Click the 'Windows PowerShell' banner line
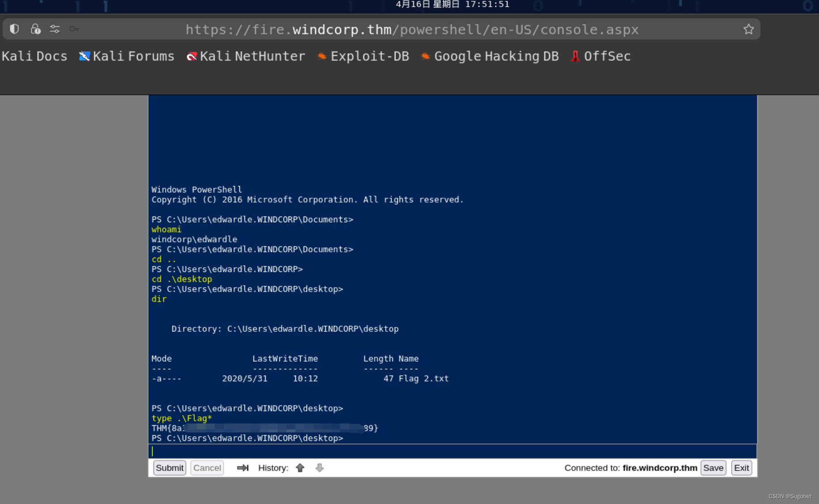 pos(196,190)
